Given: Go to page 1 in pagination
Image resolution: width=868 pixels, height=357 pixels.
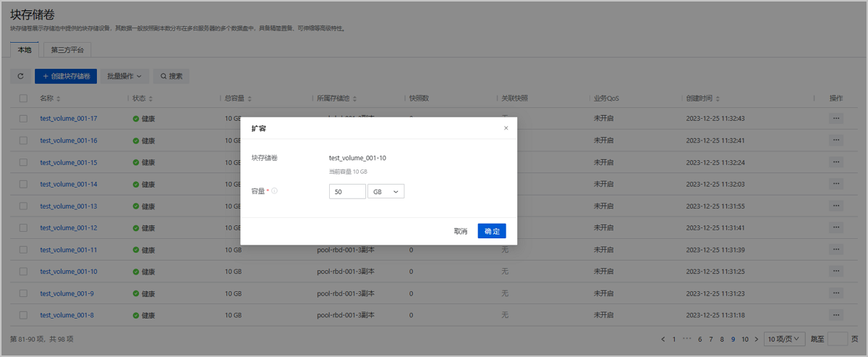Looking at the screenshot, I should pos(674,339).
